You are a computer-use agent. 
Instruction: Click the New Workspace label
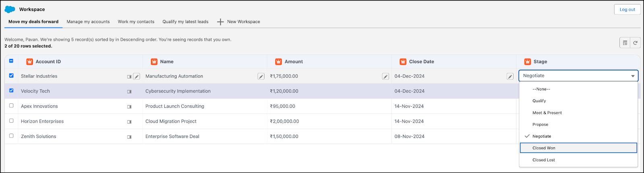244,22
